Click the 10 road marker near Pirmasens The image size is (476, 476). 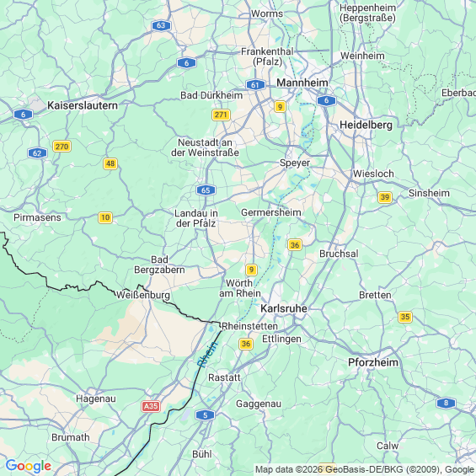(105, 217)
